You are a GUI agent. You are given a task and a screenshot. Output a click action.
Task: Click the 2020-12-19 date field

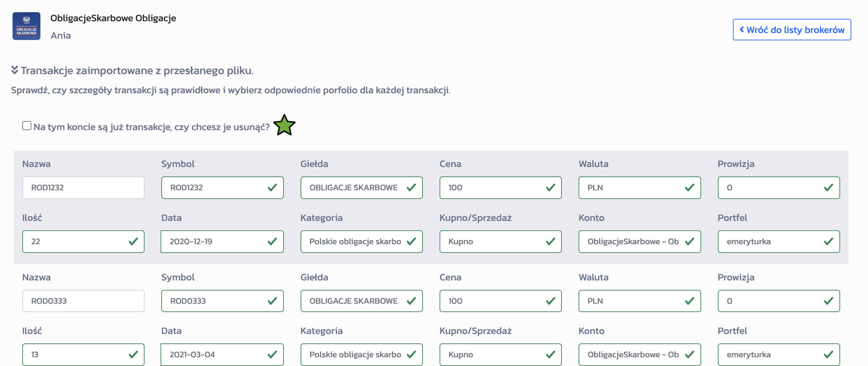(x=222, y=241)
